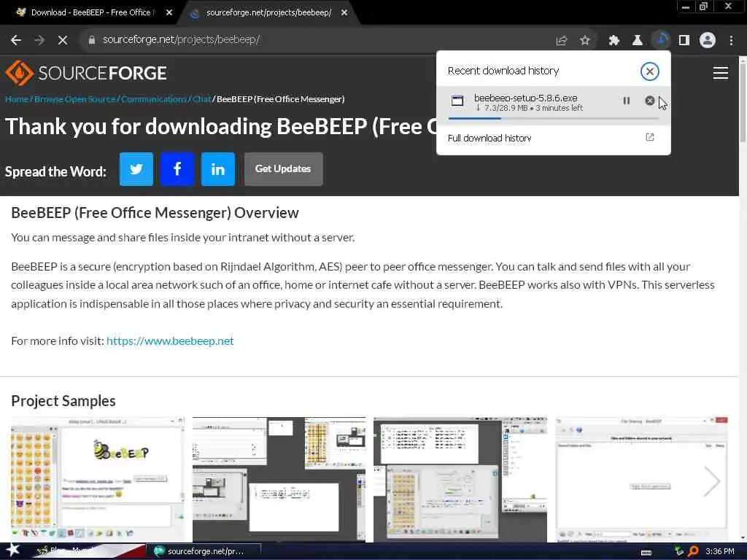Click the taskbar search magnifier icon
Image resolution: width=747 pixels, height=560 pixels.
click(x=693, y=551)
